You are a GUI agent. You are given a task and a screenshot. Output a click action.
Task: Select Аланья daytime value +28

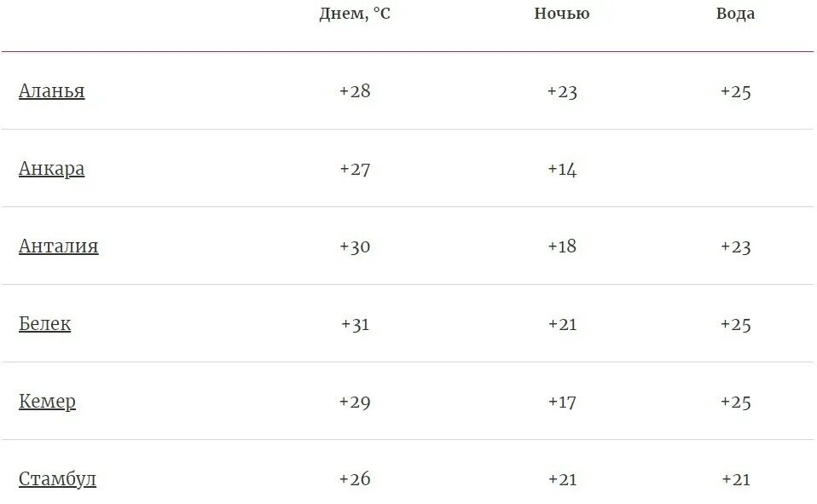(355, 91)
